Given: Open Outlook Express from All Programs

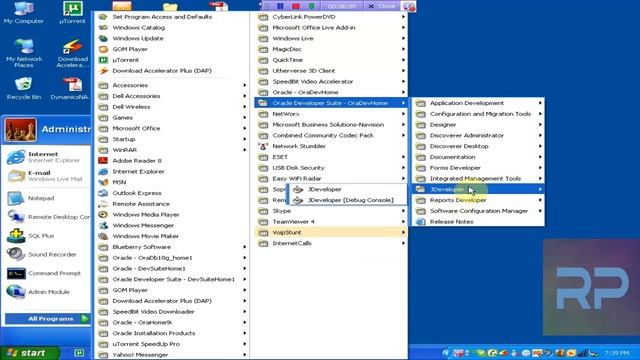Looking at the screenshot, I should coord(172,193).
